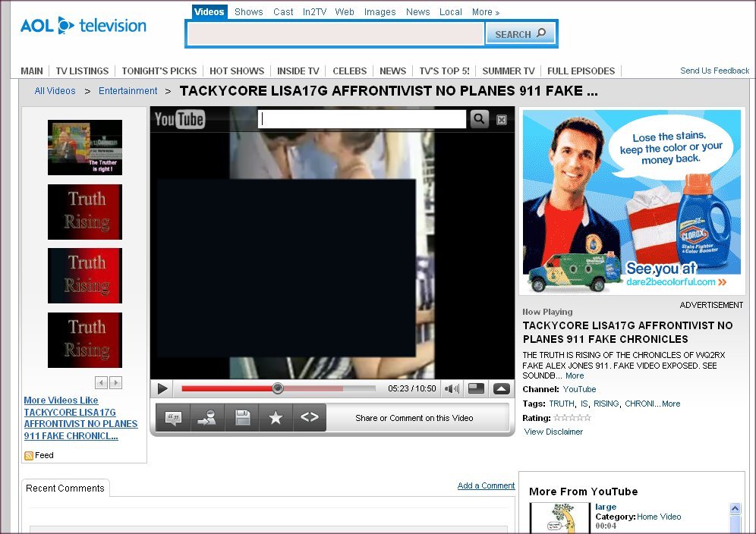Open TONIGHT'S PICKS in the navigation bar
This screenshot has width=756, height=534.
click(159, 71)
